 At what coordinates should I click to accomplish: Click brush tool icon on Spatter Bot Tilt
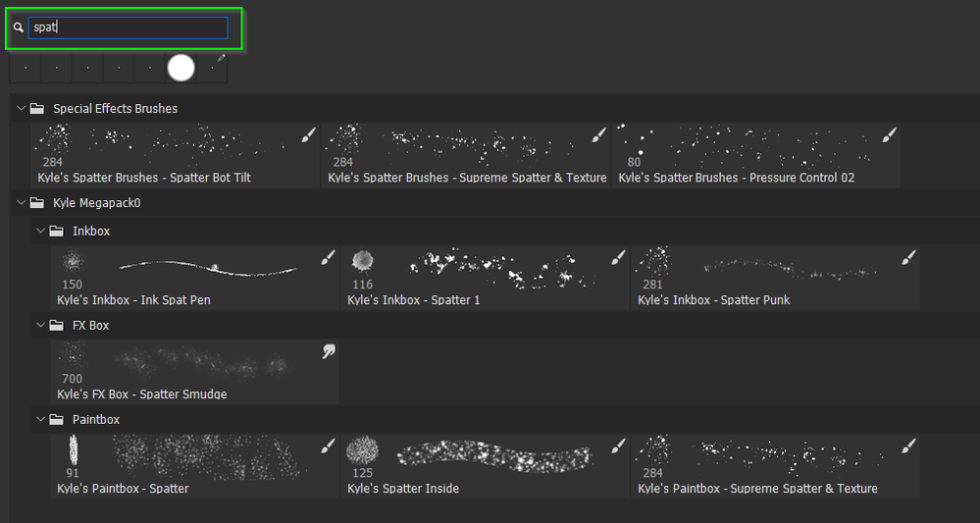click(309, 135)
